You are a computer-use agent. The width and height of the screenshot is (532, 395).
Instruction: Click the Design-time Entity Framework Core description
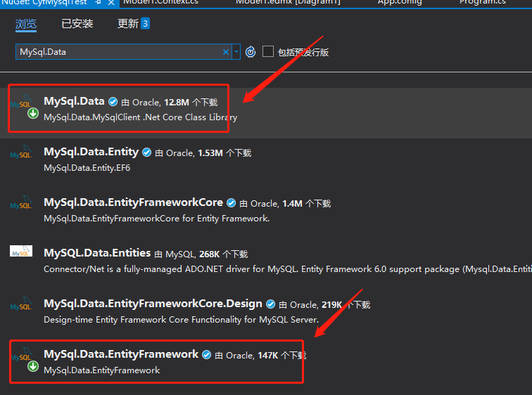[181, 320]
